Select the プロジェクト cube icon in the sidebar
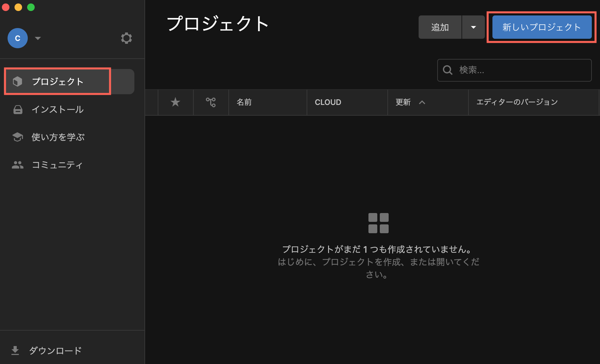Image resolution: width=600 pixels, height=364 pixels. coord(17,81)
